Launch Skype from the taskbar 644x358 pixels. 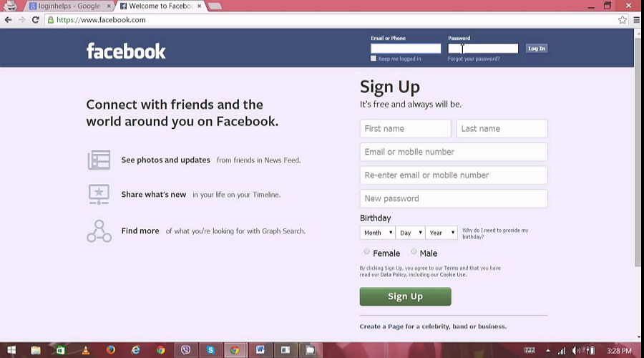210,350
